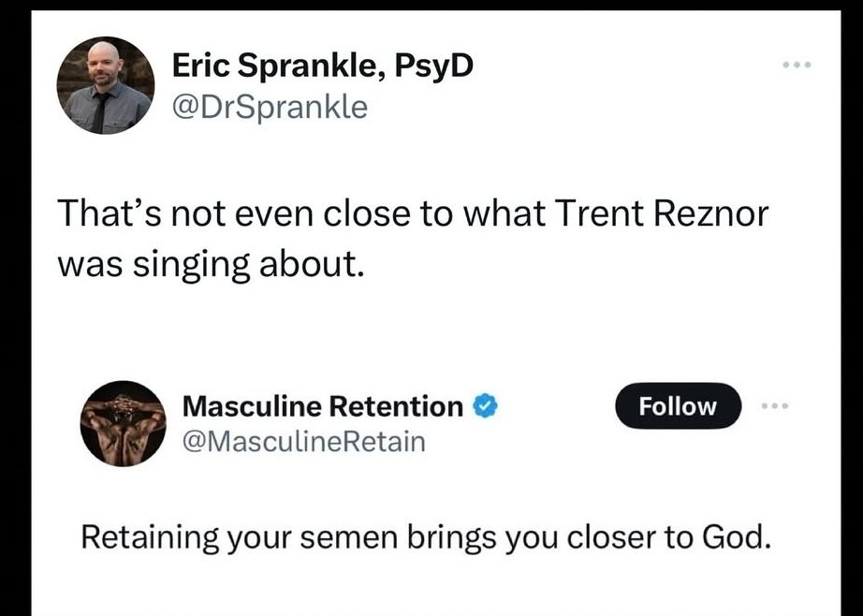Click the text "was singing about."
Screen dimensions: 863x616
click(x=209, y=263)
